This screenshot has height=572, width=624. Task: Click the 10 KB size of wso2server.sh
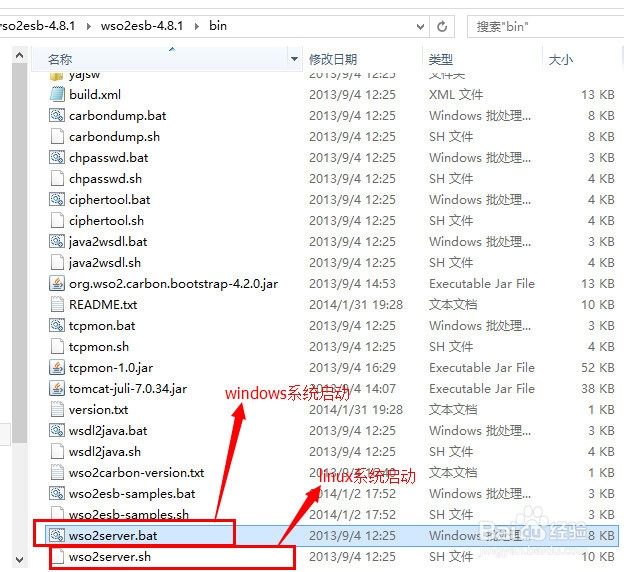point(598,556)
